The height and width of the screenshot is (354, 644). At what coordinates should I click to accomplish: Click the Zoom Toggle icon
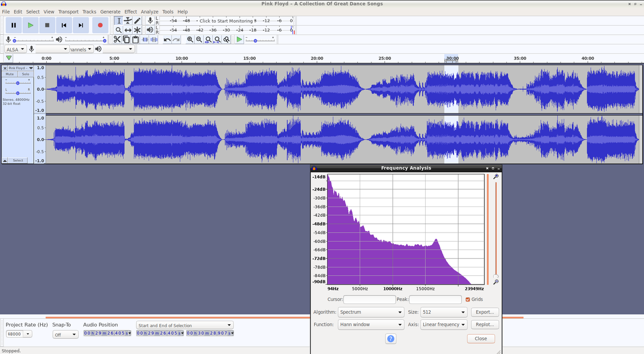227,40
